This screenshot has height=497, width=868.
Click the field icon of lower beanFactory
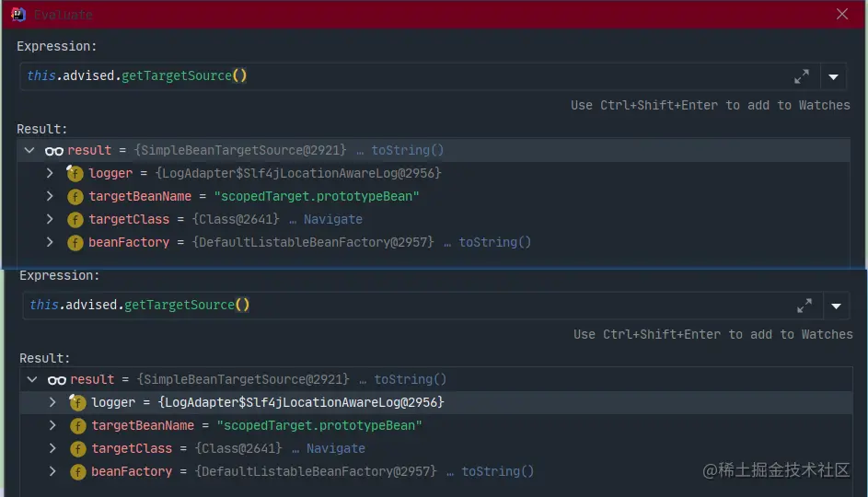77,471
